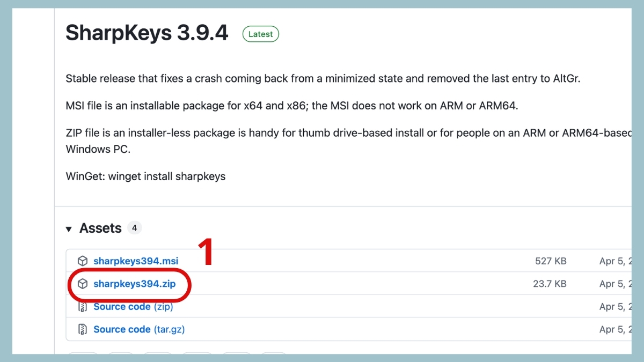Click the Assets heading label
The image size is (644, 362).
tap(100, 228)
